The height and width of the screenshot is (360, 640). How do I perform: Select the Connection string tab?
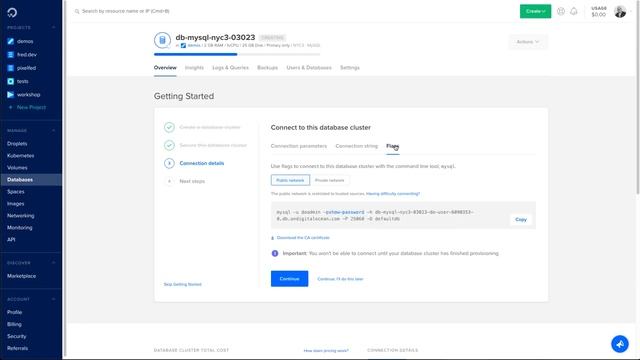(x=356, y=146)
